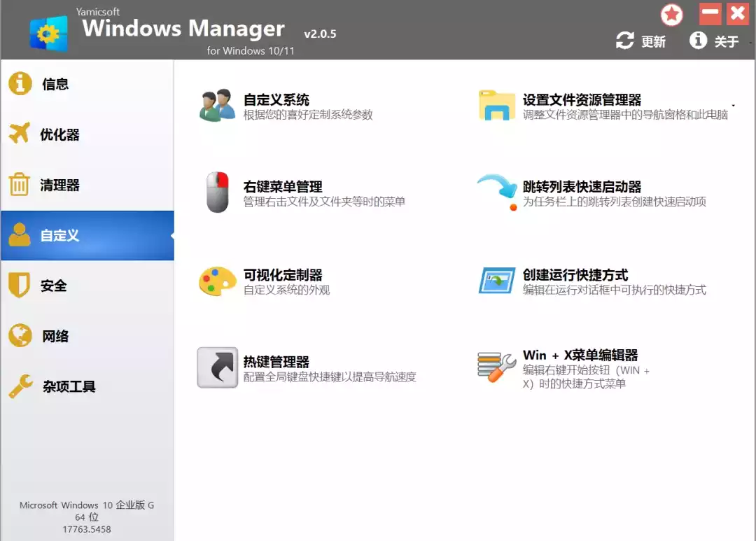Open 热键管理器 shortcut arrow icon

point(217,367)
